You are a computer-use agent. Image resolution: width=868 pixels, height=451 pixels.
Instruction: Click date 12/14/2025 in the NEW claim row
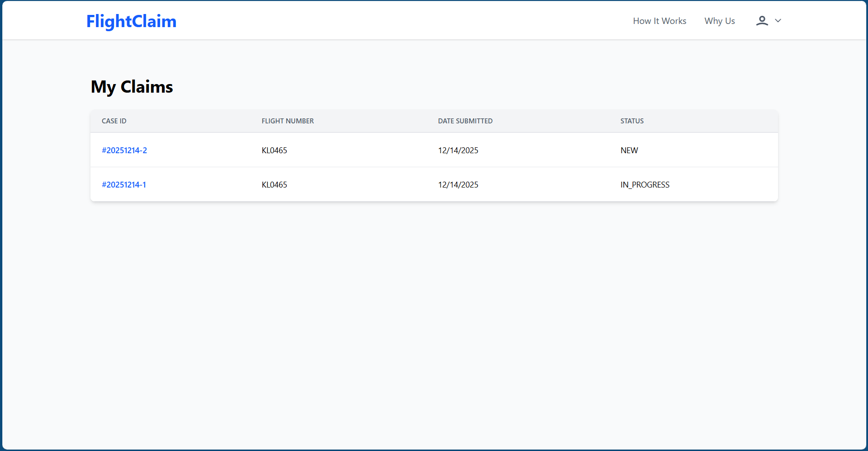coord(458,150)
